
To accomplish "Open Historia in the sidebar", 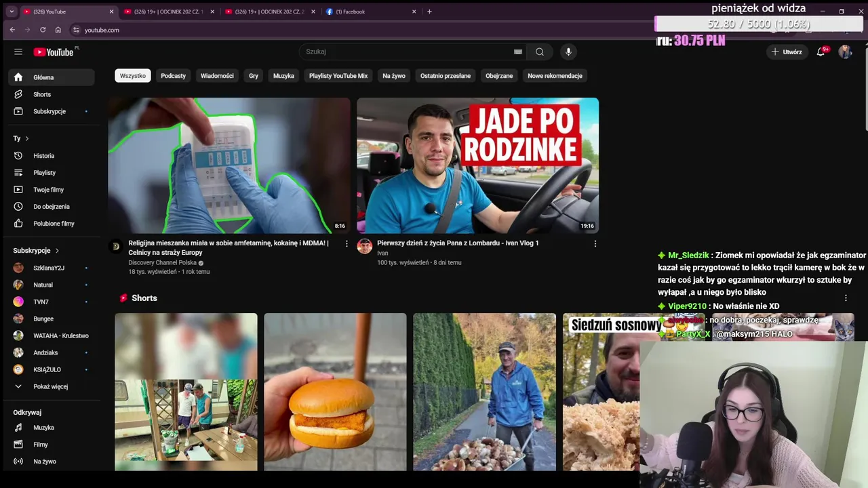I will click(52, 156).
